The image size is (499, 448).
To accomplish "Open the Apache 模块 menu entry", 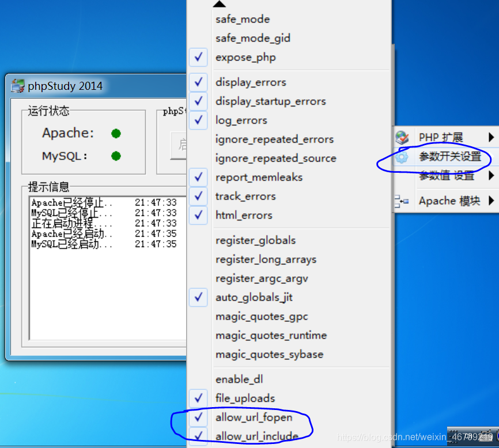I will coord(446,201).
